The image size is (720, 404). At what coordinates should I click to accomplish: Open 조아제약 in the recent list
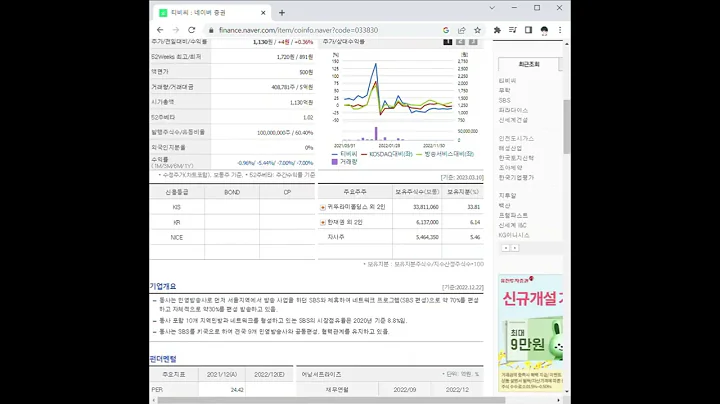pos(511,168)
